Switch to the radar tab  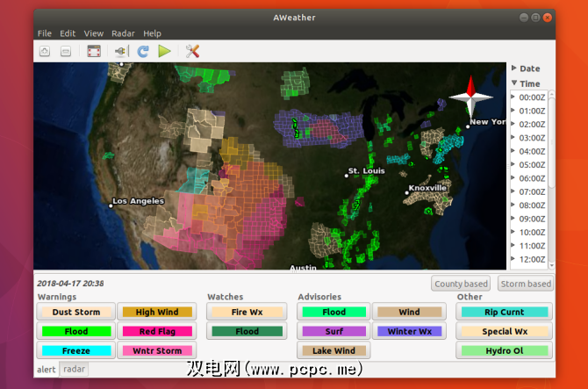click(x=74, y=369)
